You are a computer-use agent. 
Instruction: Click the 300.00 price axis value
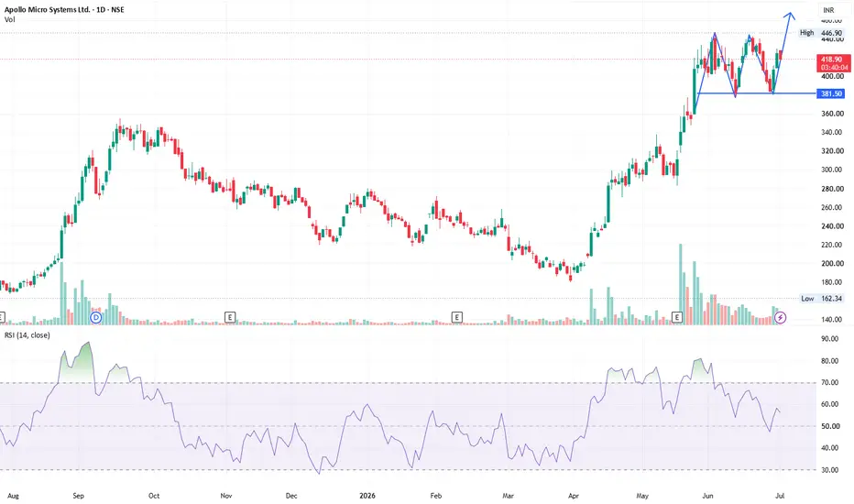(x=832, y=170)
